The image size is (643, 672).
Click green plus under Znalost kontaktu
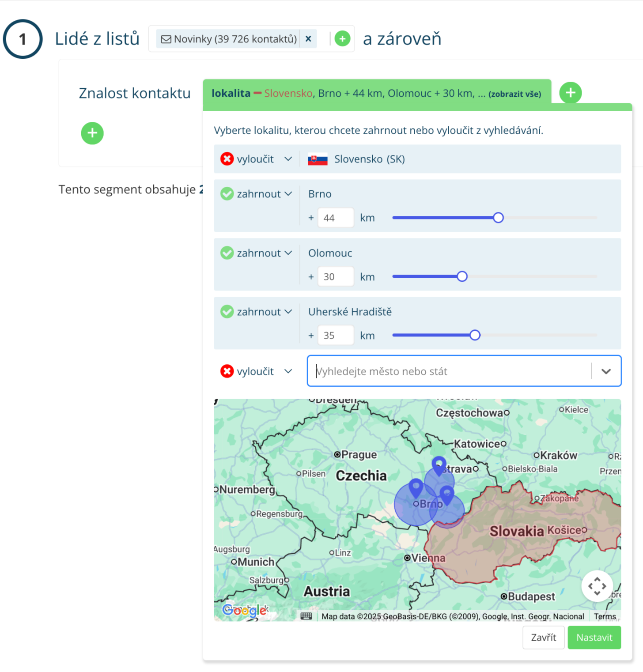point(92,133)
